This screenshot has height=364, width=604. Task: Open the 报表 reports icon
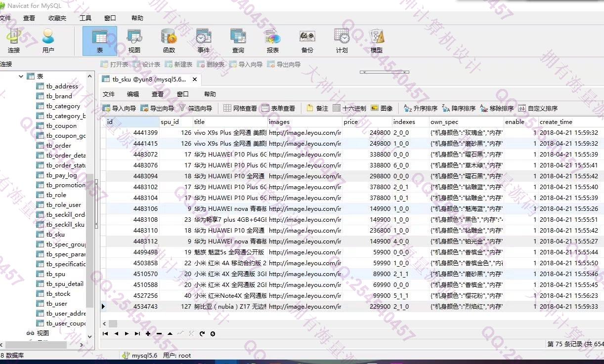point(273,40)
